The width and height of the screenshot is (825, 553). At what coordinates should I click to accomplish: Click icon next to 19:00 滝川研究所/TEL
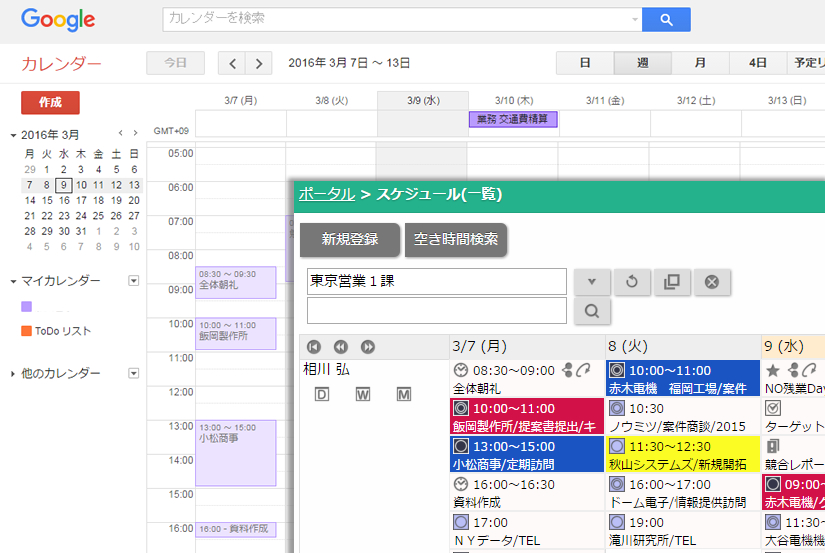coord(617,522)
